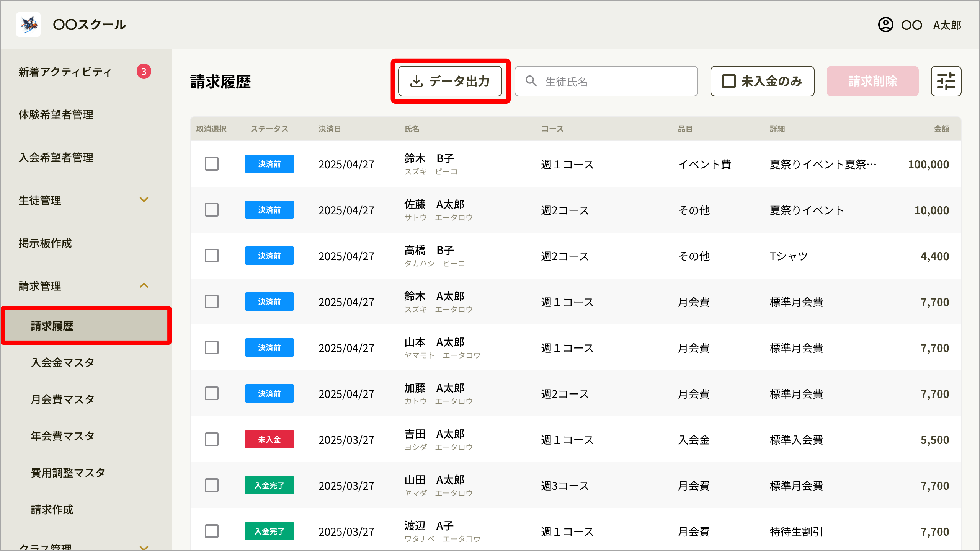Expand the クラス管理 menu chevron
The image size is (980, 551).
144,547
